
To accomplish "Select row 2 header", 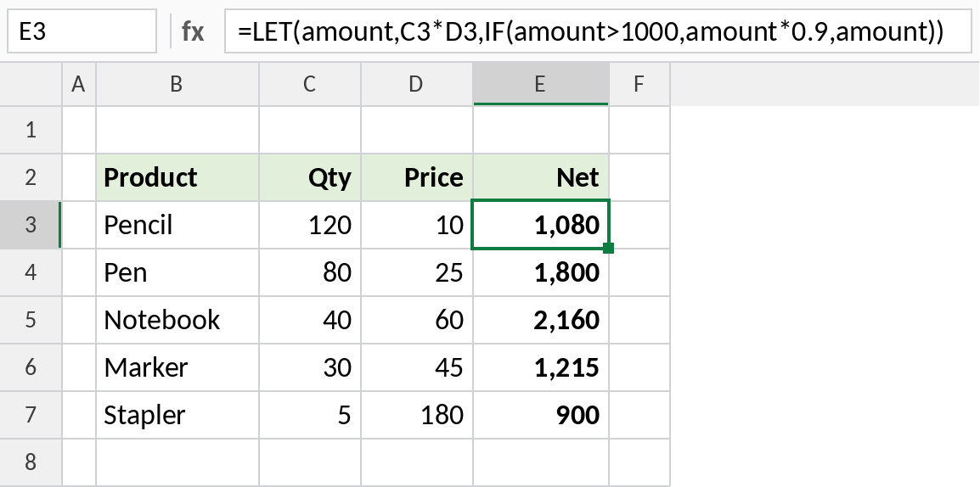I will 31,177.
